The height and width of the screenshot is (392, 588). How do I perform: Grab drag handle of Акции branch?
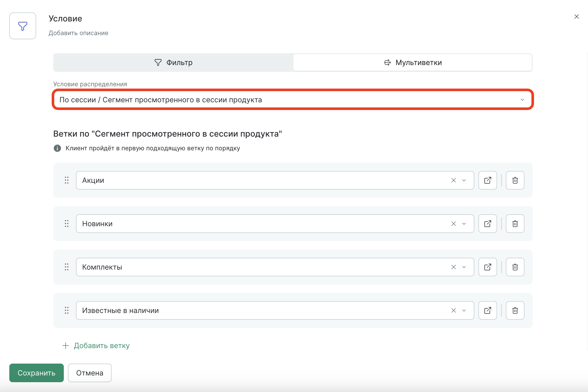click(67, 180)
